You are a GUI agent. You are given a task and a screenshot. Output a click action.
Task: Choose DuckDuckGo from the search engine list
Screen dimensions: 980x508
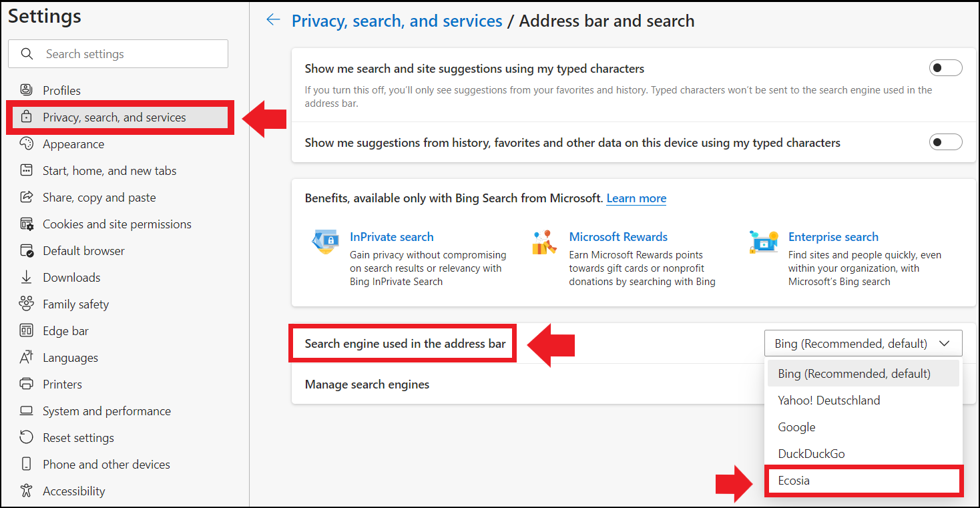click(x=863, y=453)
